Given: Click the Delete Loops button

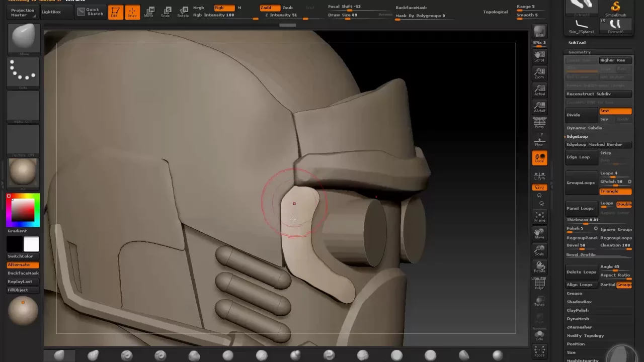Looking at the screenshot, I should pyautogui.click(x=582, y=272).
